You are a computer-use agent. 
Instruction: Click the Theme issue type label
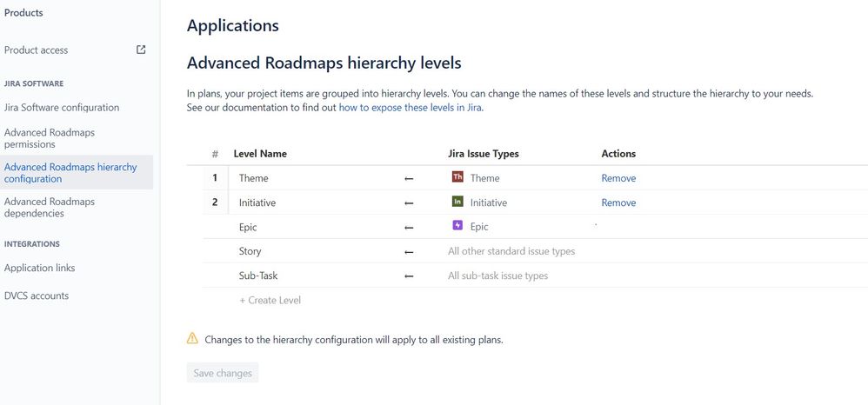485,178
